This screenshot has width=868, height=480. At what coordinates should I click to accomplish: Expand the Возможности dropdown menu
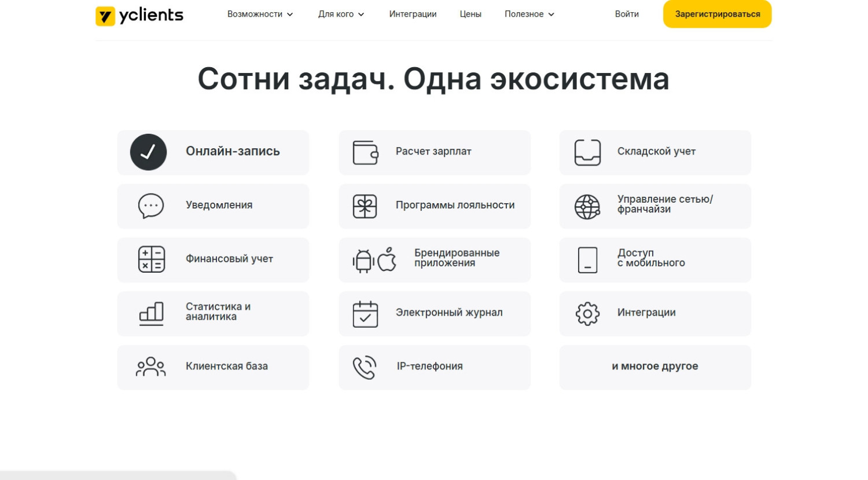(260, 14)
